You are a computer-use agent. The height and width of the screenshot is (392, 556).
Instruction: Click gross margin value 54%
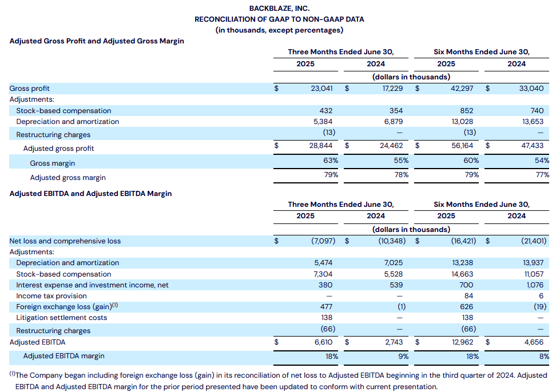coord(542,161)
